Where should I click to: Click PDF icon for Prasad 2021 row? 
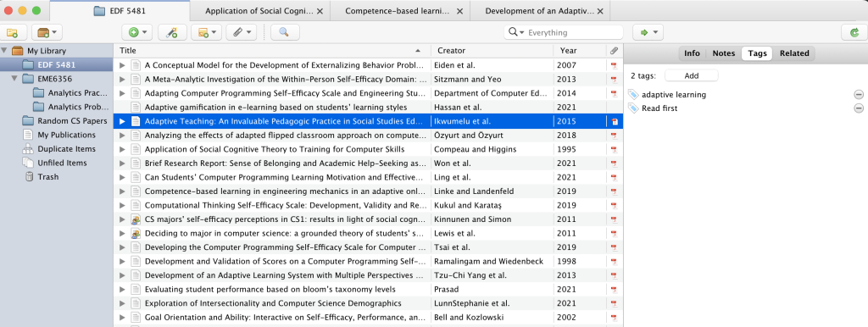(614, 290)
